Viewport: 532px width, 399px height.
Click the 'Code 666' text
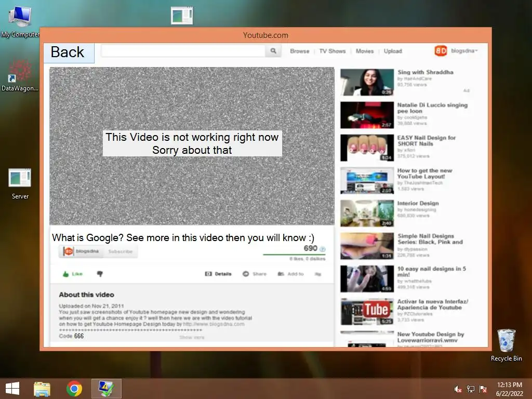point(71,336)
